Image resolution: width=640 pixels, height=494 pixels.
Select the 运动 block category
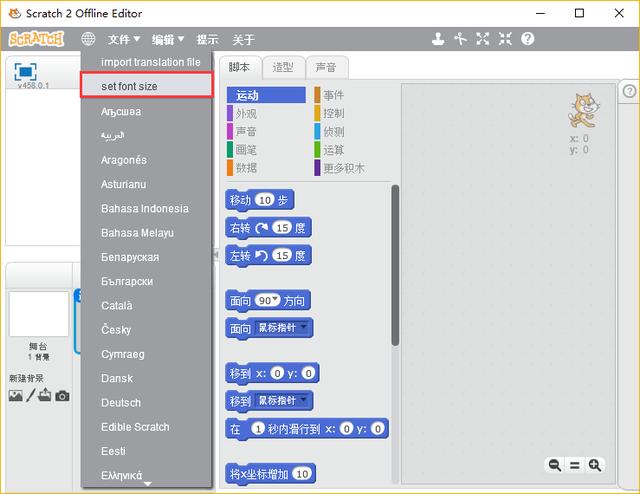(266, 95)
